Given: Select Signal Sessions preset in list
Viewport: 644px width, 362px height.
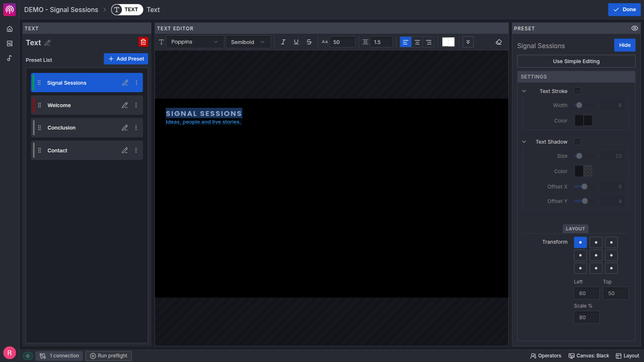Looking at the screenshot, I should pyautogui.click(x=87, y=83).
